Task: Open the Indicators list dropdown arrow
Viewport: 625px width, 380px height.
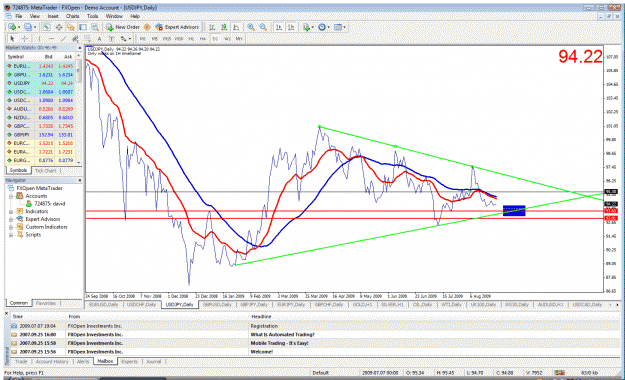Action: point(313,27)
